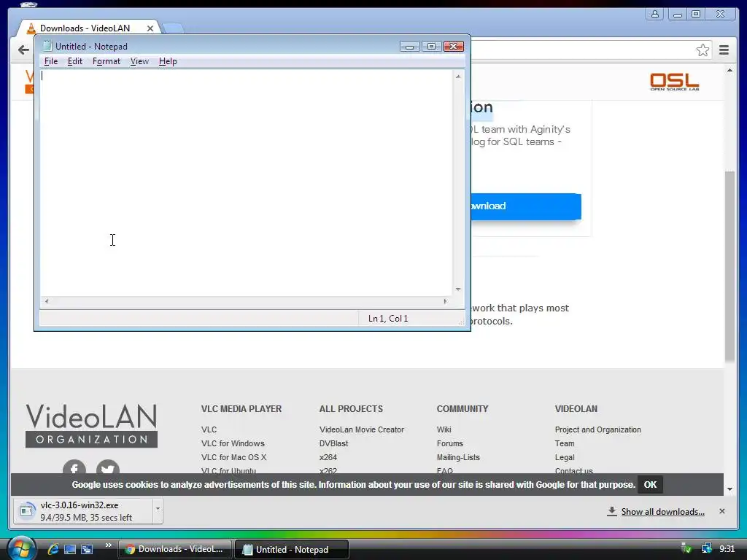Click the vlc-3.0.16-win32.exe download item

point(83,511)
